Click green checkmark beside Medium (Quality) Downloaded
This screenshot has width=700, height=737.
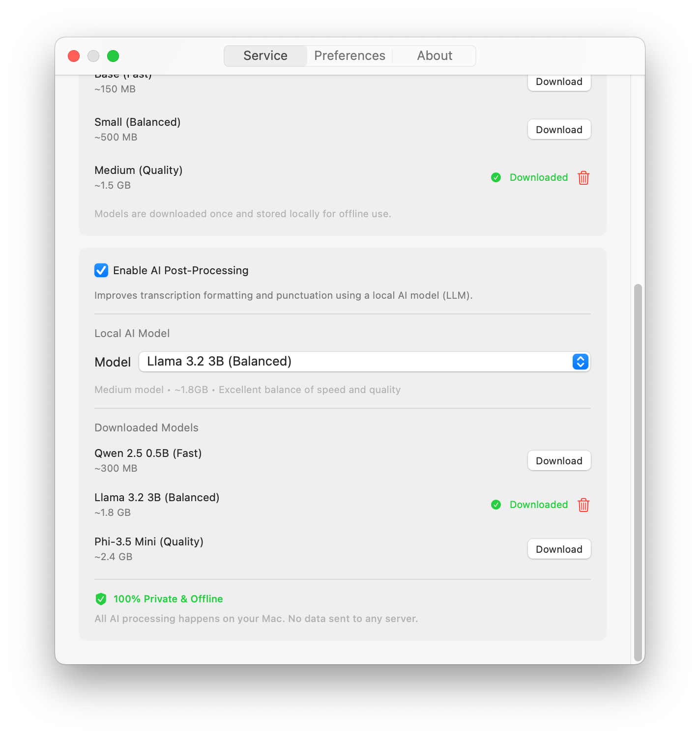[496, 177]
